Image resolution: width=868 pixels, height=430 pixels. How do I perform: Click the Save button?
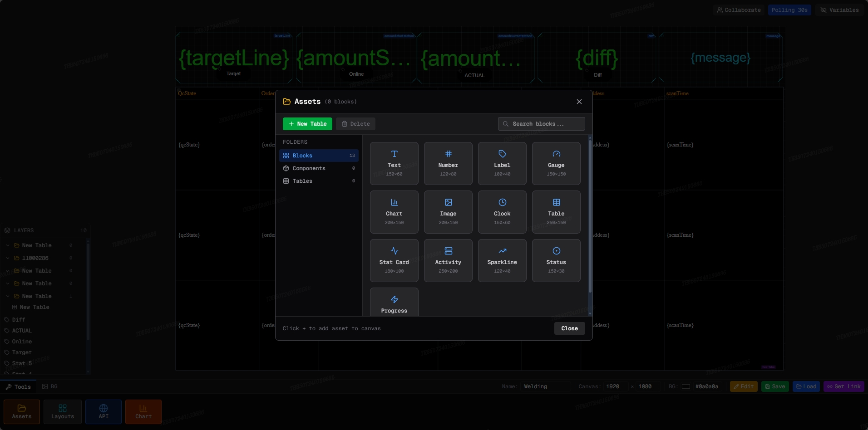point(775,386)
